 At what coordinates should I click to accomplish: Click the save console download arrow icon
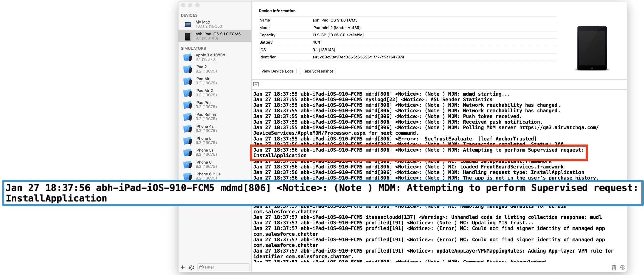click(623, 267)
